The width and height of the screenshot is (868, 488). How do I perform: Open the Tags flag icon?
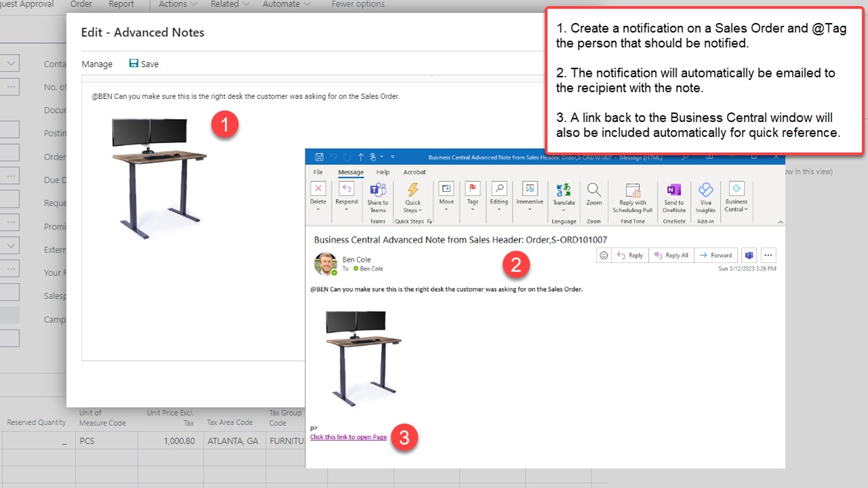point(473,188)
